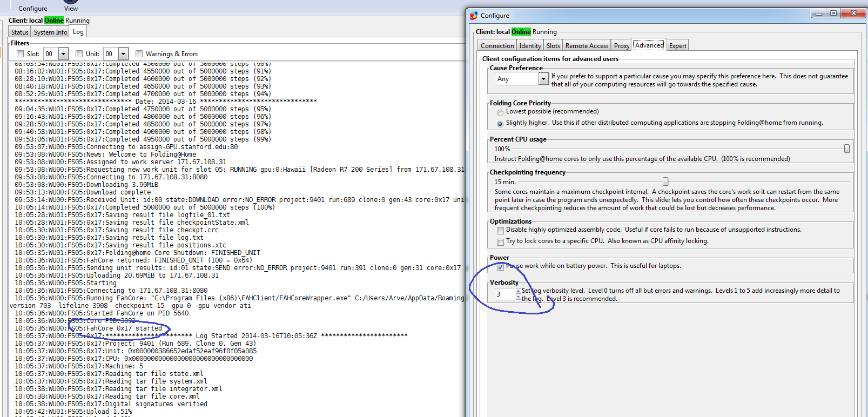Click the Checkpointing frequency slider handle
The width and height of the screenshot is (868, 417).
[x=665, y=181]
